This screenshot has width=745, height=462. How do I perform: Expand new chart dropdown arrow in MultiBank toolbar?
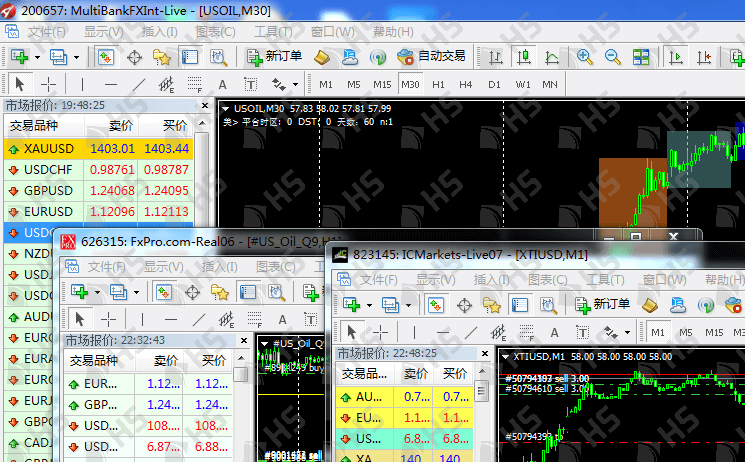37,58
